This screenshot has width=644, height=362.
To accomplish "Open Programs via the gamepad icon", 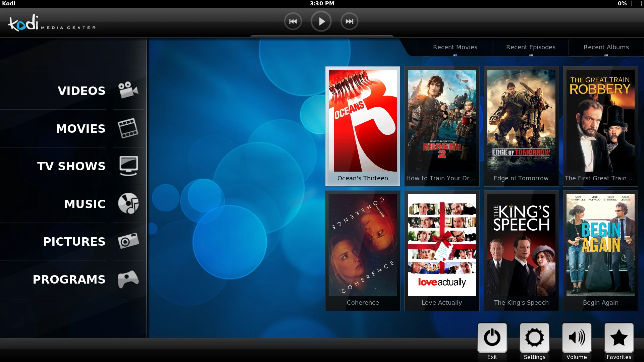I will 128,279.
